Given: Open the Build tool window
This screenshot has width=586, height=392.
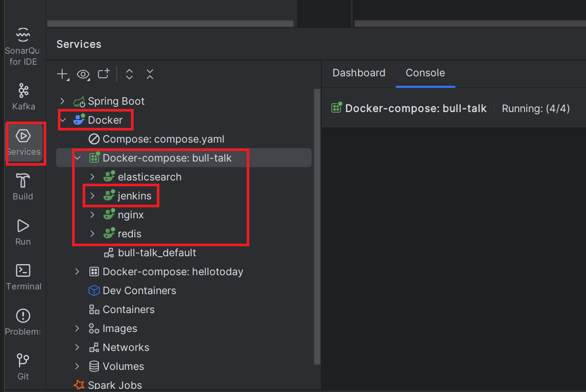Looking at the screenshot, I should tap(23, 187).
